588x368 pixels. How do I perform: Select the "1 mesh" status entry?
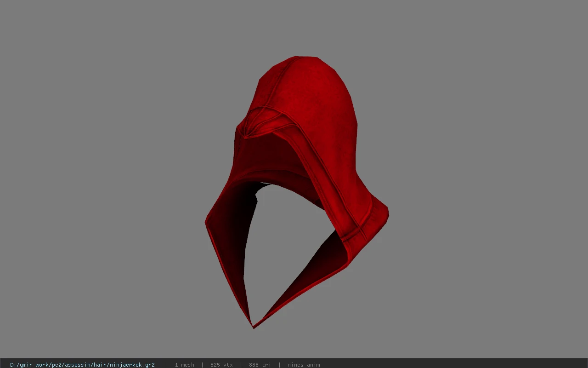(x=184, y=365)
